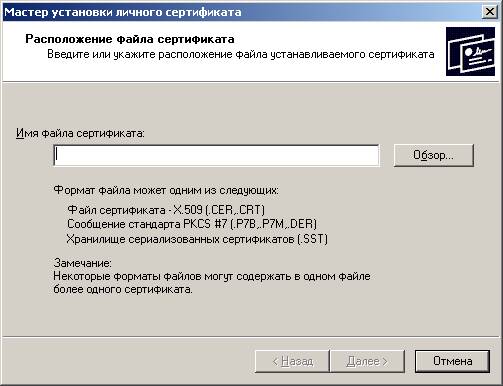This screenshot has height=386, width=503.
Task: Click the label Имя файла сертификата
Action: (80, 133)
